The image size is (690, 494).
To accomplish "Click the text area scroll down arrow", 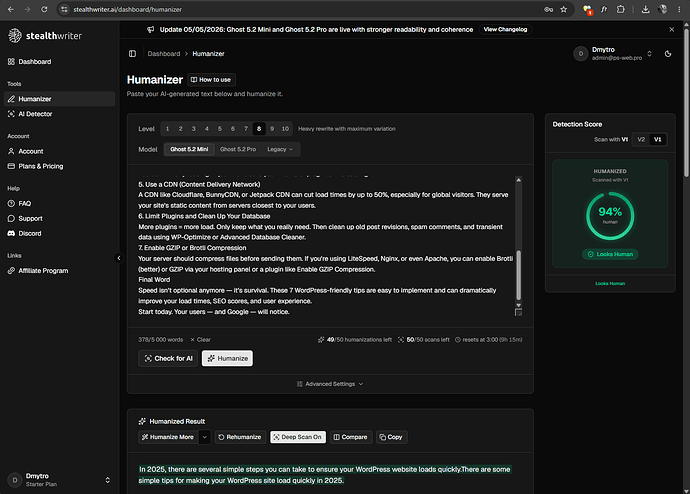I will click(518, 305).
